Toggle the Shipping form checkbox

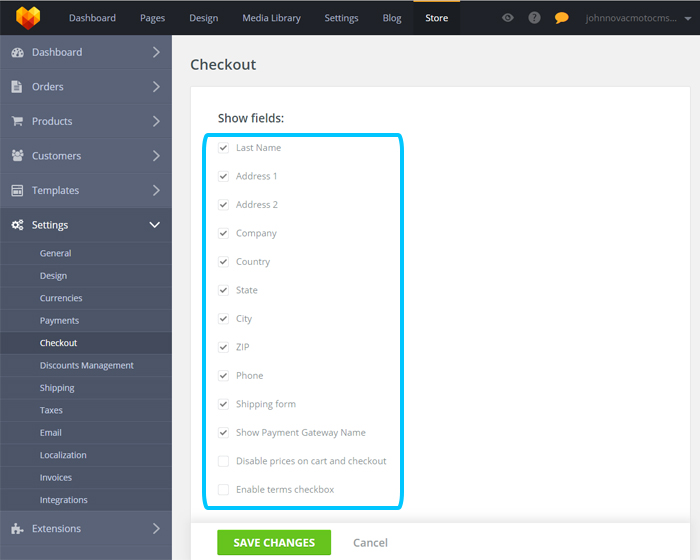(x=224, y=404)
